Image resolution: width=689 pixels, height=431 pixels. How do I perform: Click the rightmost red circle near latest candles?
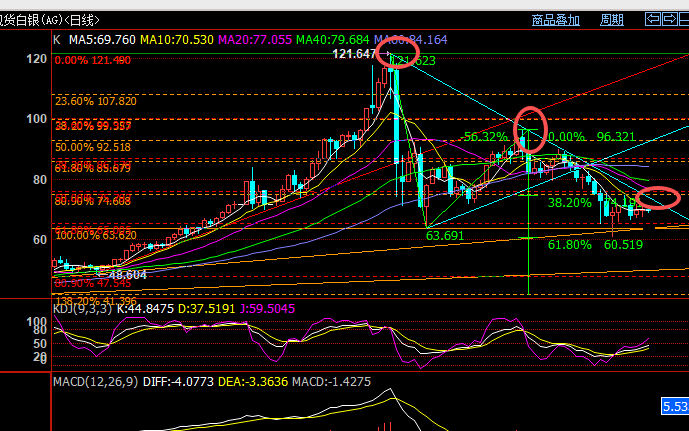tap(657, 199)
